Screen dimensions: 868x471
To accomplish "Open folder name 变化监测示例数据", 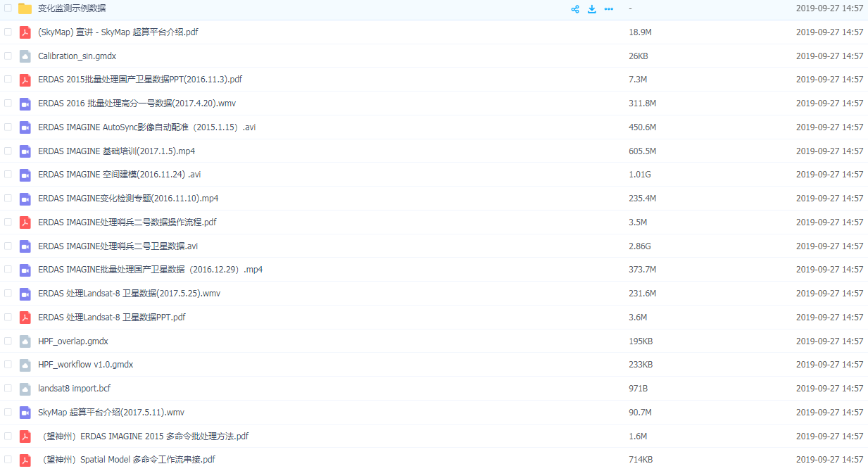I will [x=72, y=8].
